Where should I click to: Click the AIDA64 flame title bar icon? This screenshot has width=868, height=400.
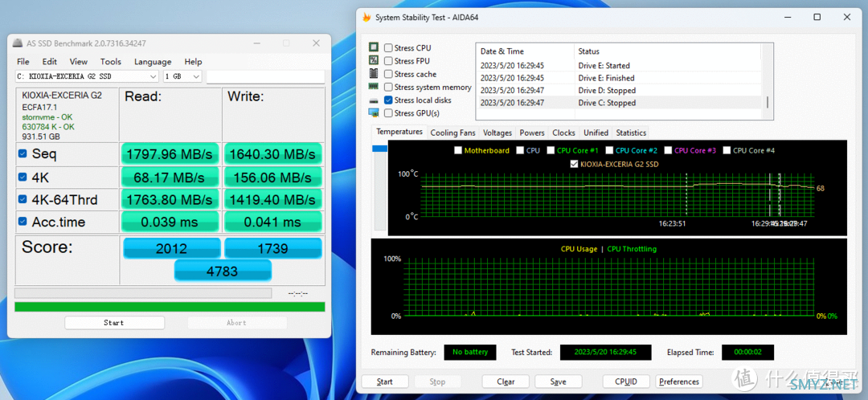coord(366,17)
